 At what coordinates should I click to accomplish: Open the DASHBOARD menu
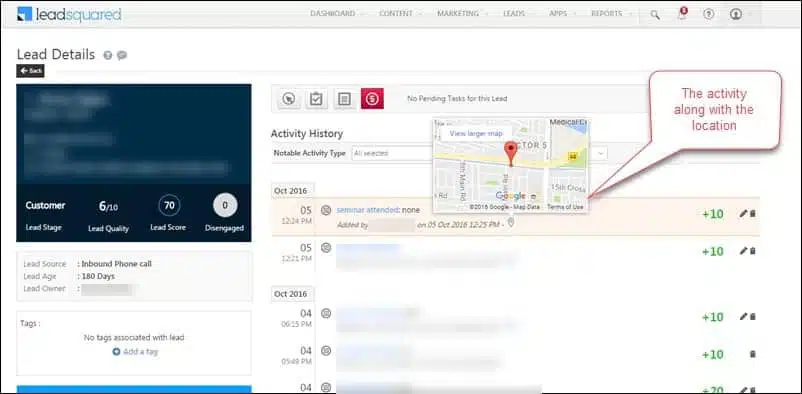tap(332, 14)
